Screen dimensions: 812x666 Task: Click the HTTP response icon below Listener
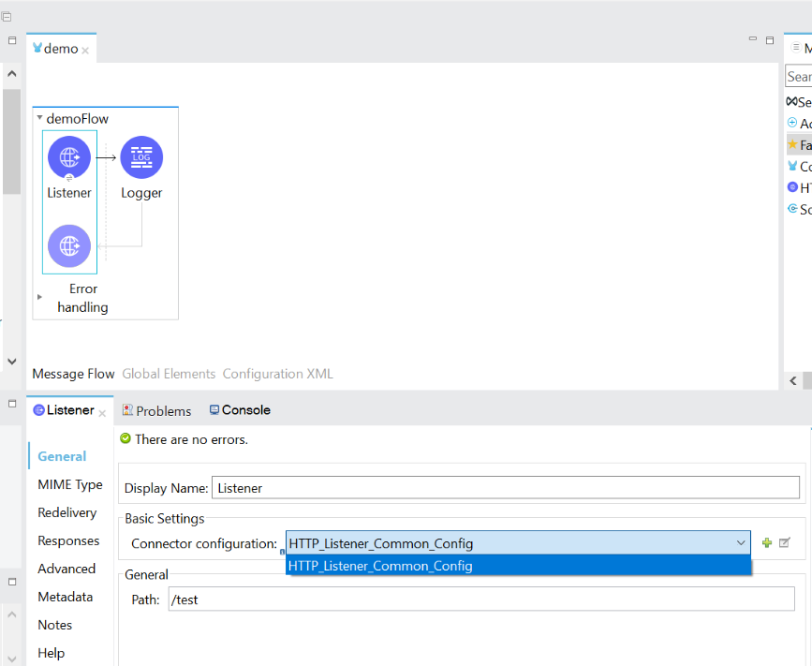pos(69,245)
